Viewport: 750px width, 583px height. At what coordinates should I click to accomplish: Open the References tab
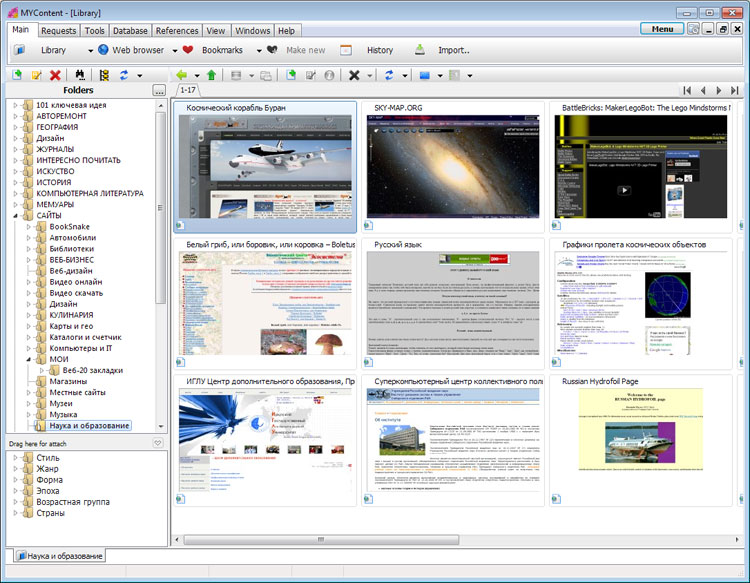pos(177,31)
